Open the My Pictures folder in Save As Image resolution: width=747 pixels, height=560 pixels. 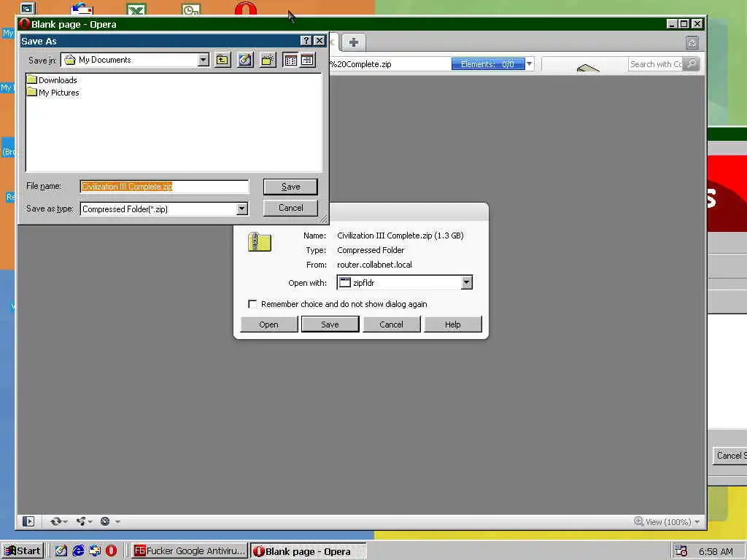tap(53, 93)
